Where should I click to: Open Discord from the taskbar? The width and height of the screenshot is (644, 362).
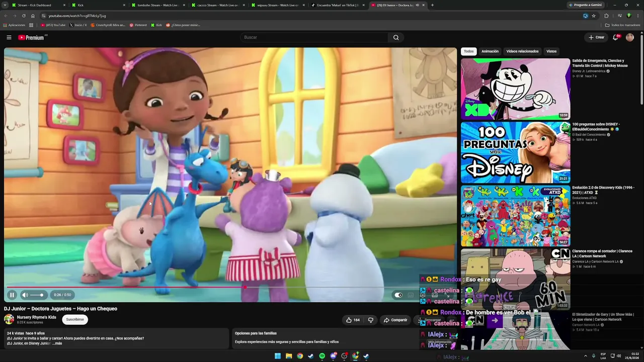tap(333, 356)
